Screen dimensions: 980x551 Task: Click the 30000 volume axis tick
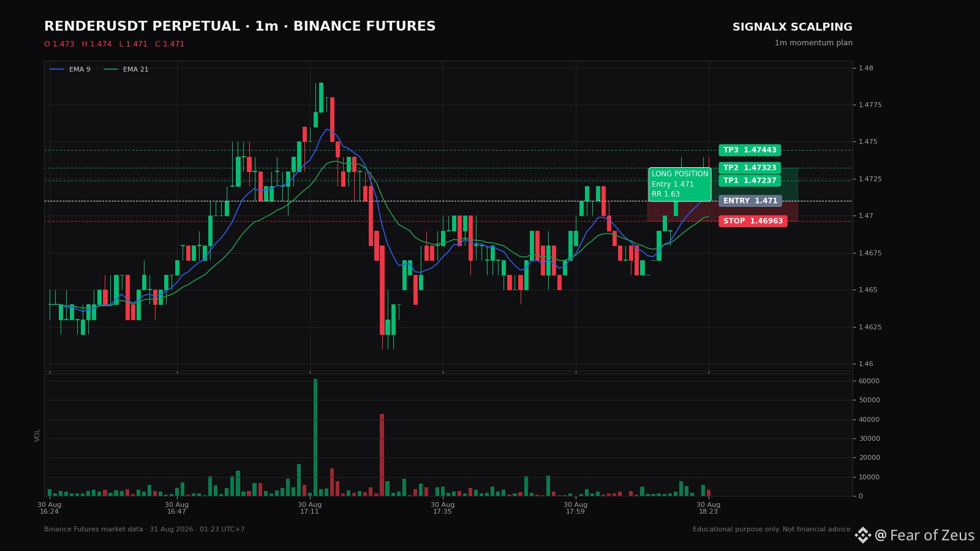(869, 438)
